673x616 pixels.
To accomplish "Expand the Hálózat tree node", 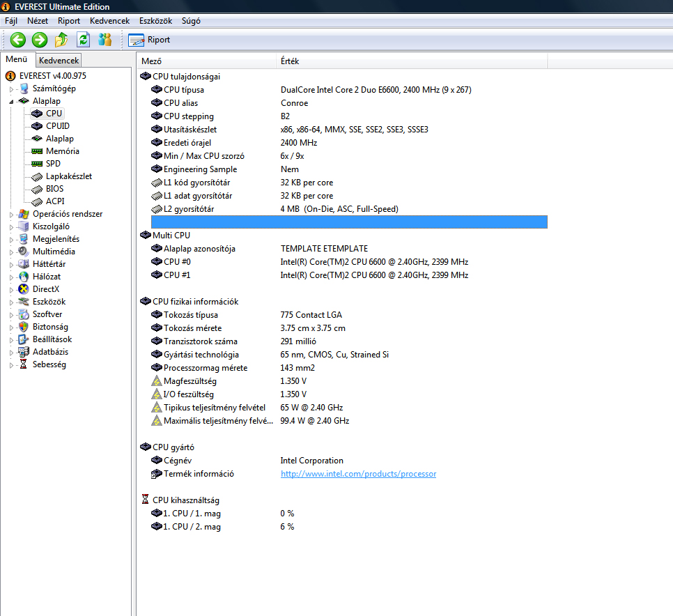I will [x=12, y=277].
